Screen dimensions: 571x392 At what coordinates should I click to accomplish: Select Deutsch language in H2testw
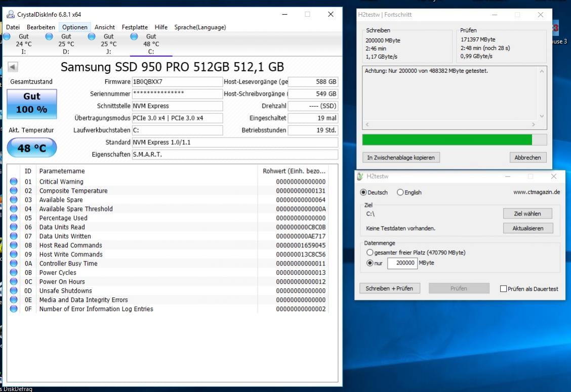point(363,192)
